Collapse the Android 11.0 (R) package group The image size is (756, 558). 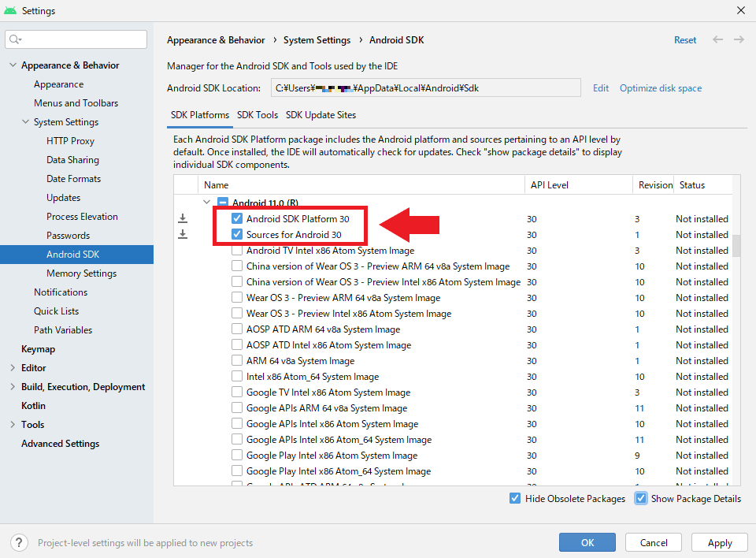pyautogui.click(x=207, y=203)
